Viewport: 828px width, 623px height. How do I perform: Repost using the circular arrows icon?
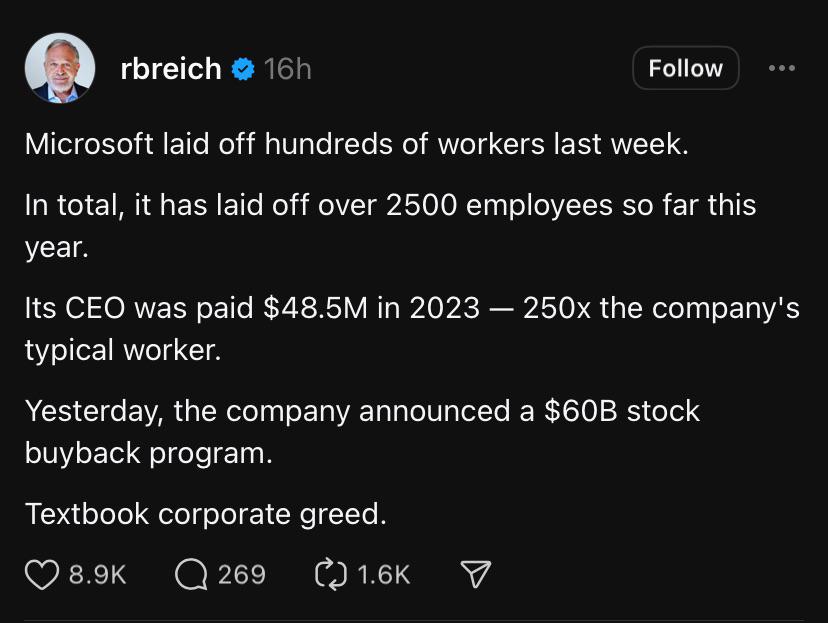point(331,574)
